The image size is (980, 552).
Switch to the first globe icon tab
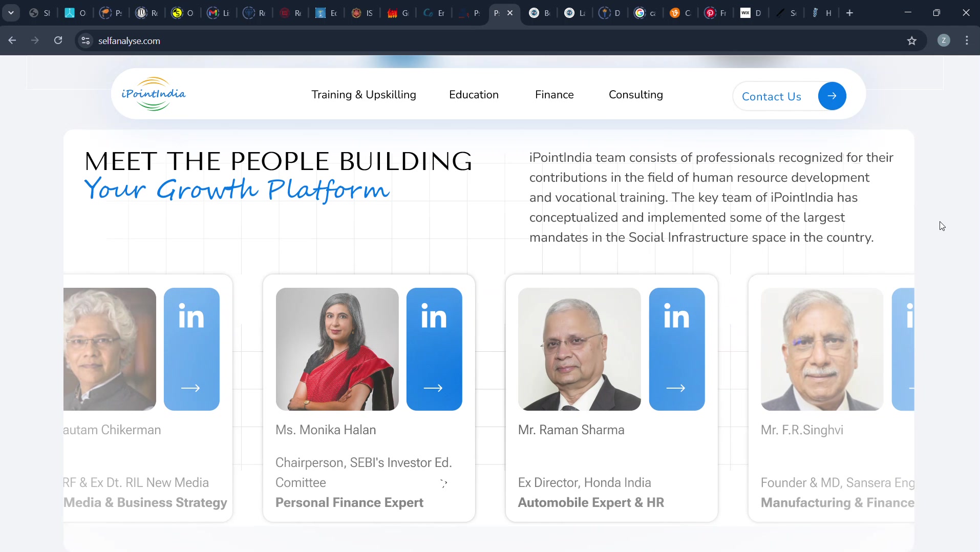coord(40,13)
